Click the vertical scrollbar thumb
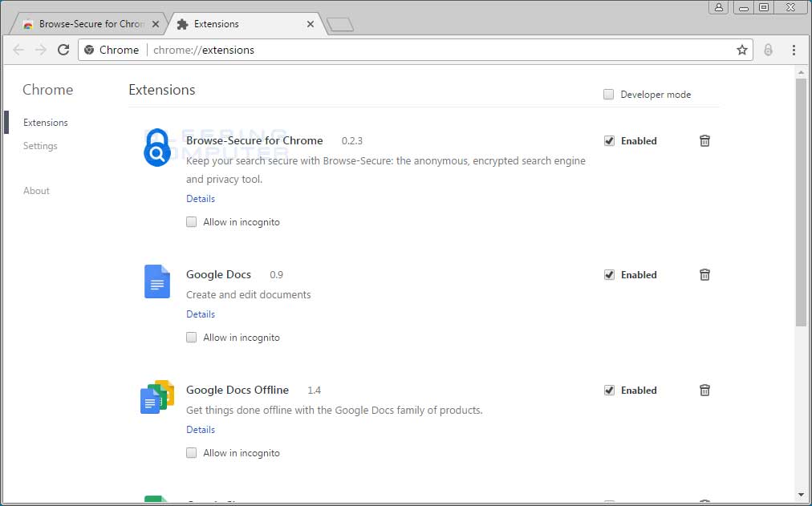Image resolution: width=812 pixels, height=506 pixels. [x=801, y=202]
